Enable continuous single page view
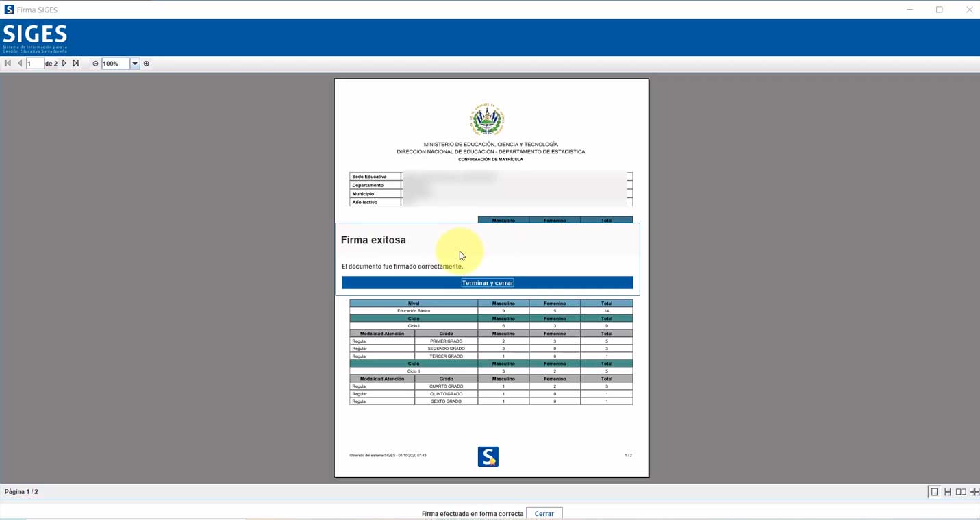 tap(948, 492)
